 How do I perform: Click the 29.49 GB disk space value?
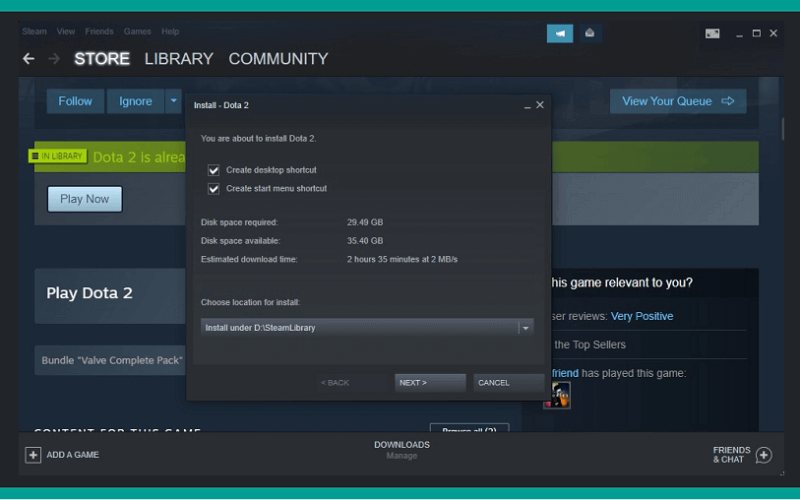[365, 222]
